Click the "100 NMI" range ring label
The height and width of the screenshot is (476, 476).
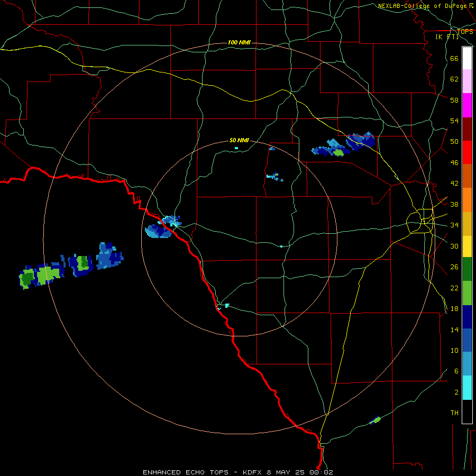(x=239, y=42)
